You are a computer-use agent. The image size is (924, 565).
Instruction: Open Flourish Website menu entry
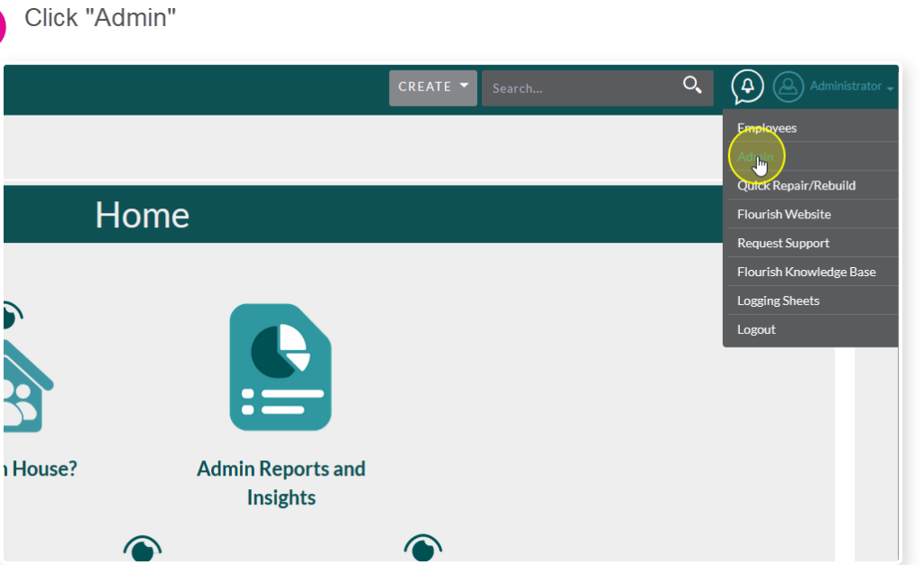pos(783,214)
